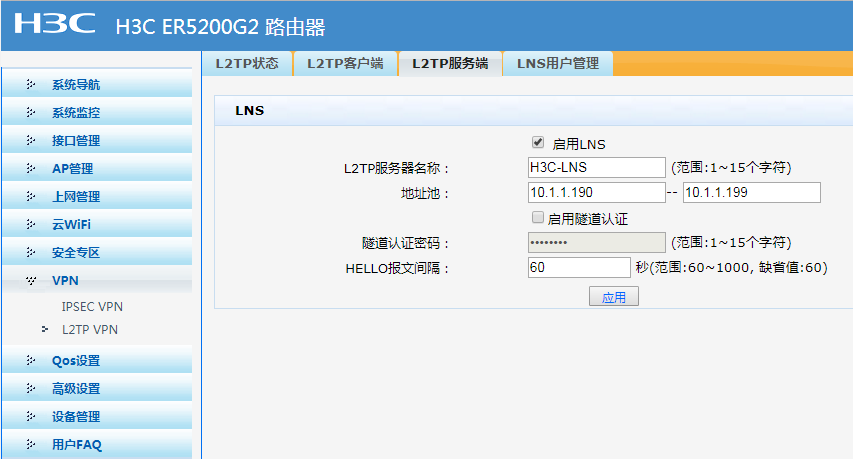This screenshot has height=459, width=853.
Task: Click address pool start field 10.1.1.190
Action: [x=596, y=193]
